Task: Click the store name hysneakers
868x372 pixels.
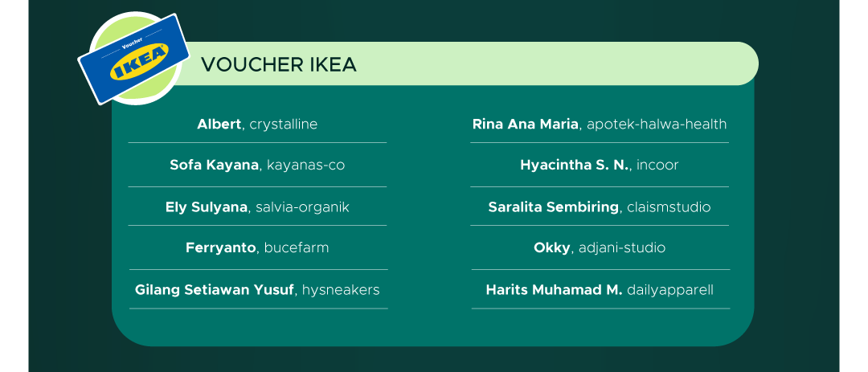Action: (341, 289)
